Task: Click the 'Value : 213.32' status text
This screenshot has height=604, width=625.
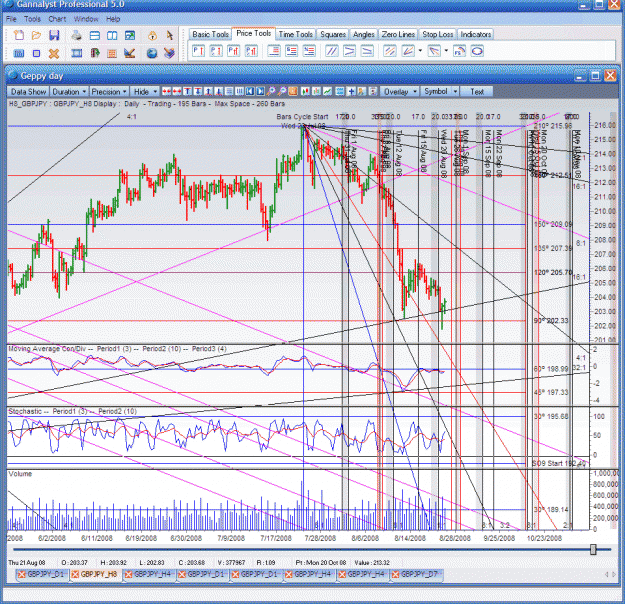Action: click(372, 563)
